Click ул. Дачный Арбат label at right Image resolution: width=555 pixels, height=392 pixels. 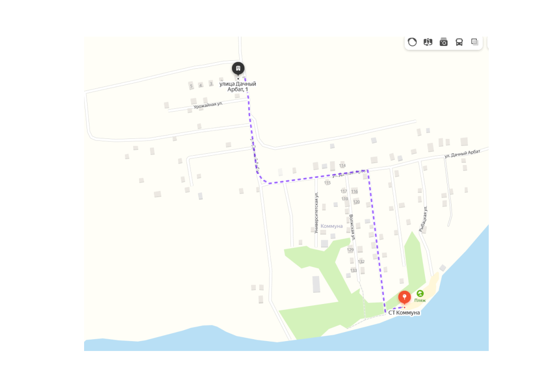coord(462,154)
